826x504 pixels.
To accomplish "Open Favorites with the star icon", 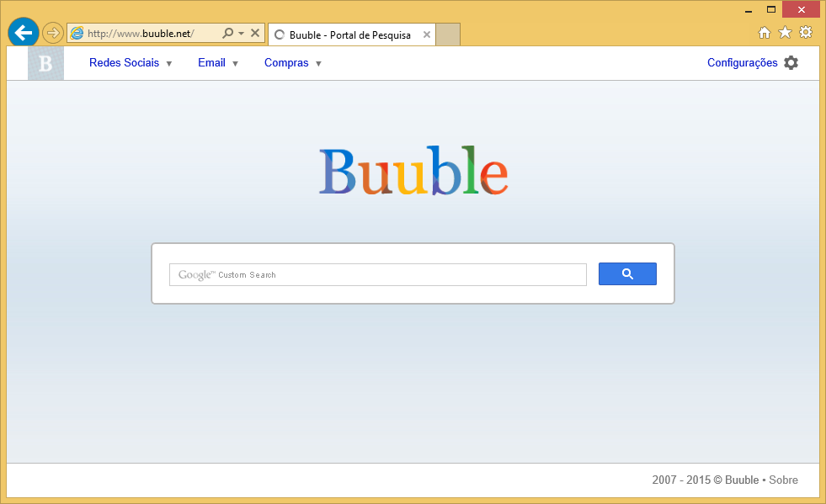I will click(785, 33).
